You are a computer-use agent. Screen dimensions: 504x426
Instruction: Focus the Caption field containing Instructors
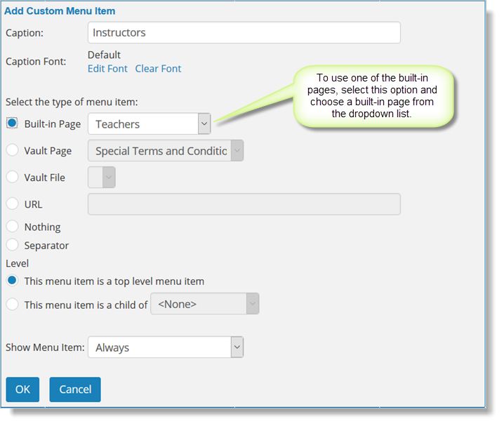coord(244,32)
